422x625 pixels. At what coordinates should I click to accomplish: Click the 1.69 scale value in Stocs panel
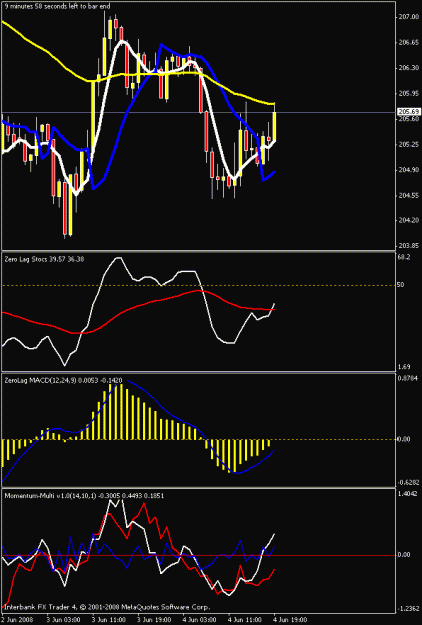click(404, 367)
